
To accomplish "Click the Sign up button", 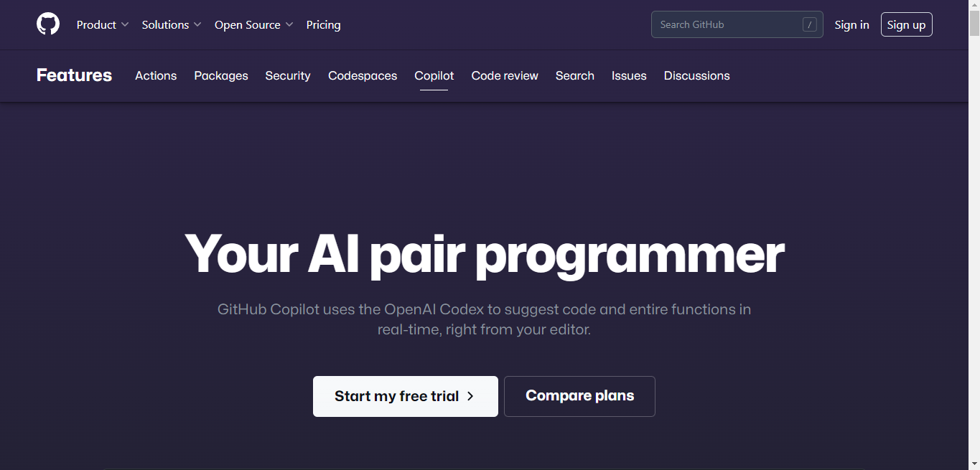I will pos(907,24).
